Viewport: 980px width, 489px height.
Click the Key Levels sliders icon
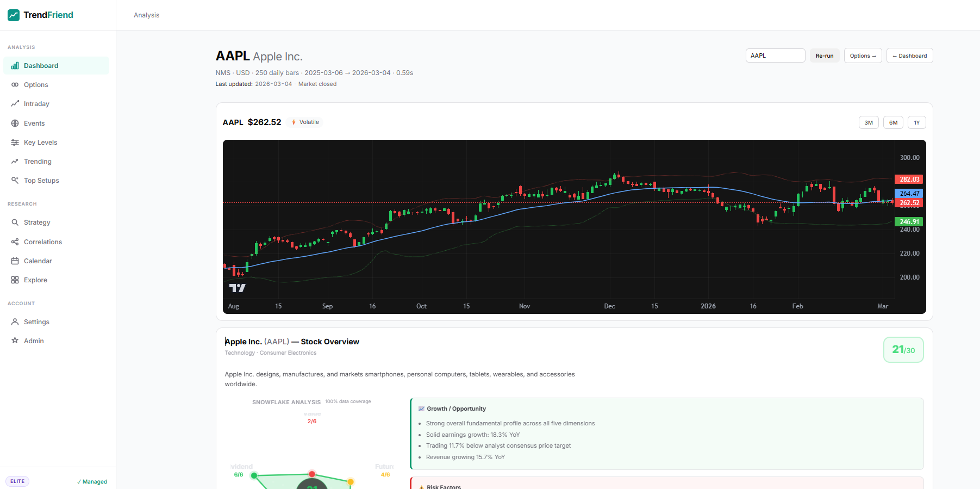[15, 143]
